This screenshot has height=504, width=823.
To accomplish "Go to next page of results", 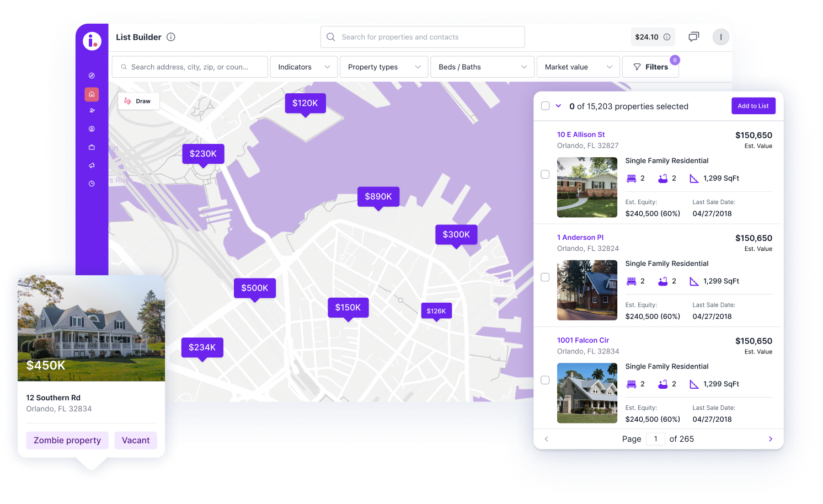I will [x=770, y=439].
